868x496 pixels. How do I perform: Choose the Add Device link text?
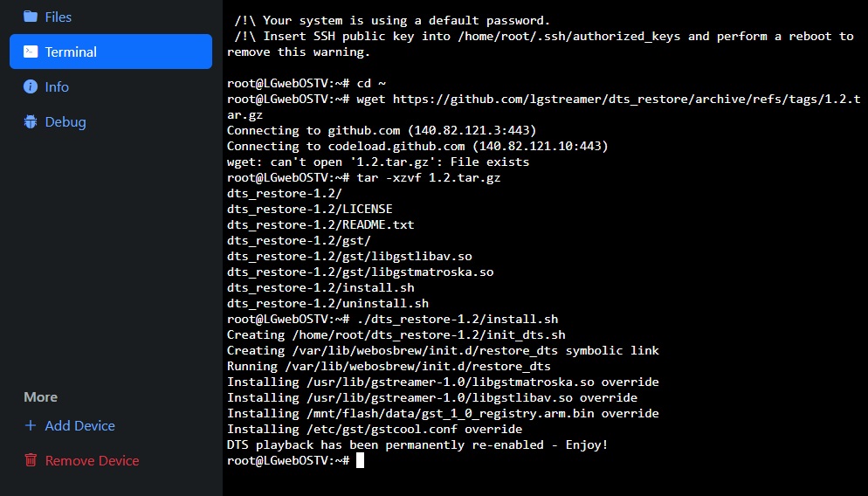[x=80, y=425]
